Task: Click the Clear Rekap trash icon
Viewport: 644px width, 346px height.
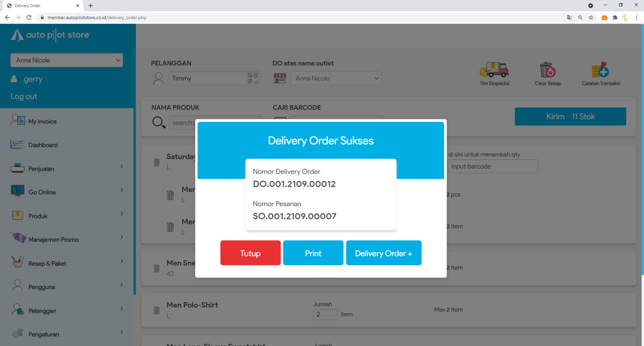Action: [548, 70]
